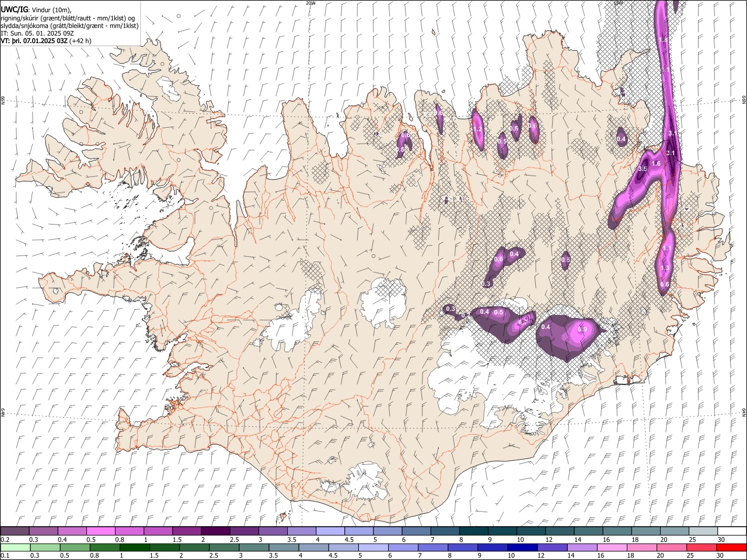Click the 'slydda/snjókoma' legend description line
The height and width of the screenshot is (560, 747).
pos(69,26)
